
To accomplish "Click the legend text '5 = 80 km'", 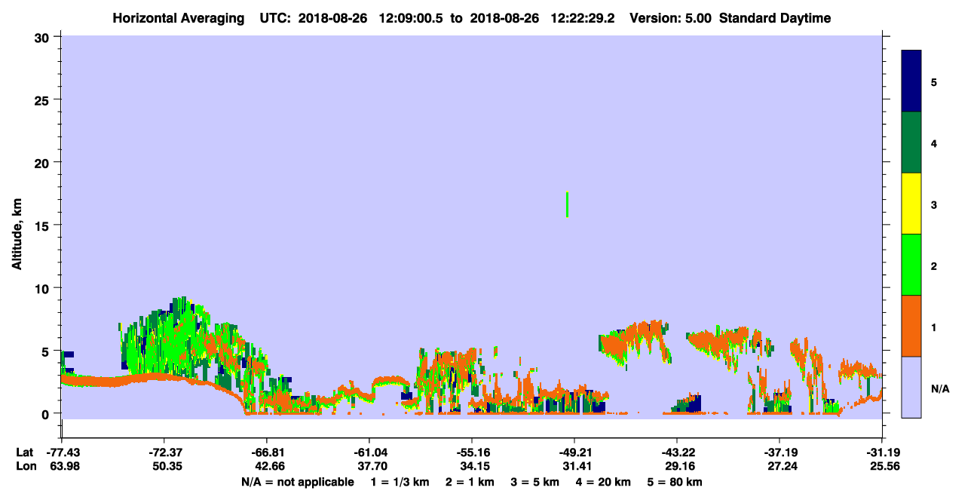I will [675, 482].
